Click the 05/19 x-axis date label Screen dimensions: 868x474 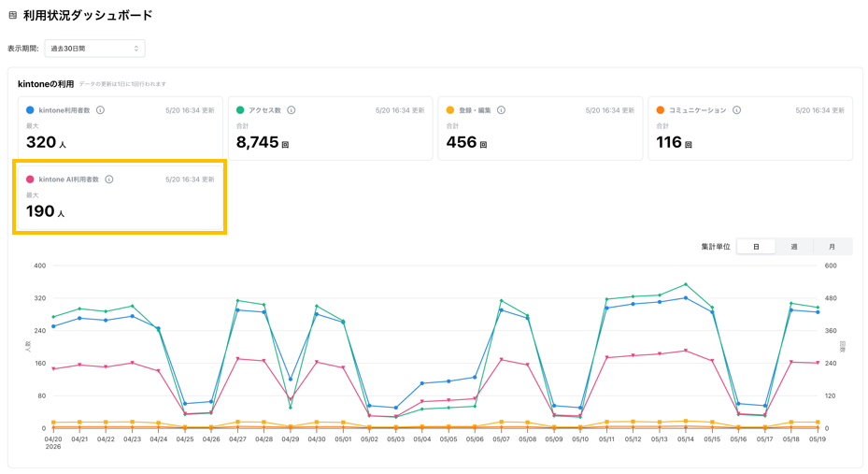818,439
